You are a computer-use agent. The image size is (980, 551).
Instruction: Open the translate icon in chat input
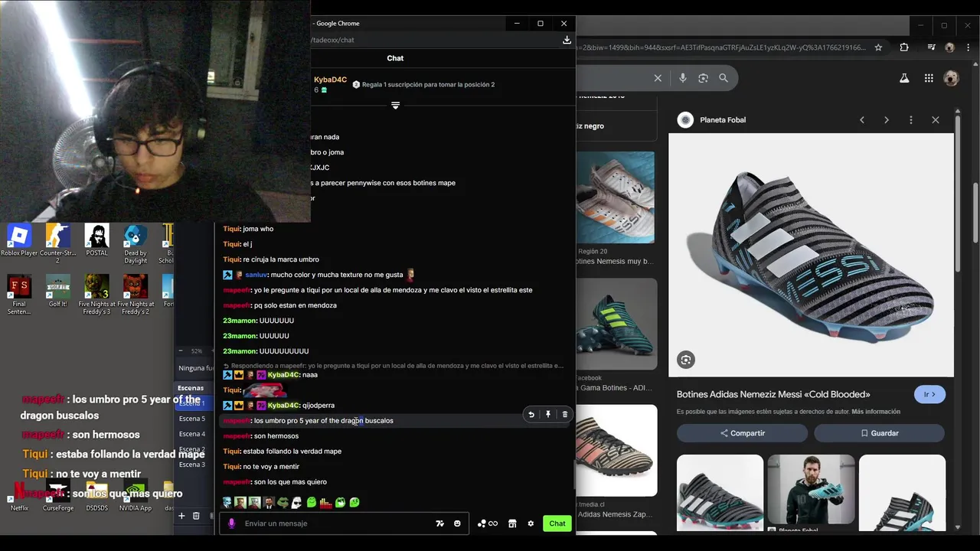pos(439,523)
